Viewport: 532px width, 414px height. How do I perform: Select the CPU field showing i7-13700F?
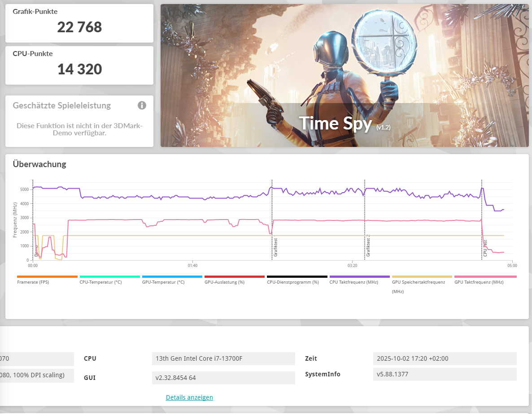pyautogui.click(x=223, y=358)
